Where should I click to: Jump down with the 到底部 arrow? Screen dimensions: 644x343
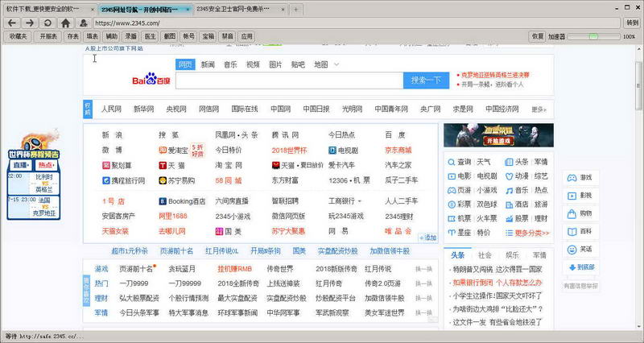tap(581, 267)
